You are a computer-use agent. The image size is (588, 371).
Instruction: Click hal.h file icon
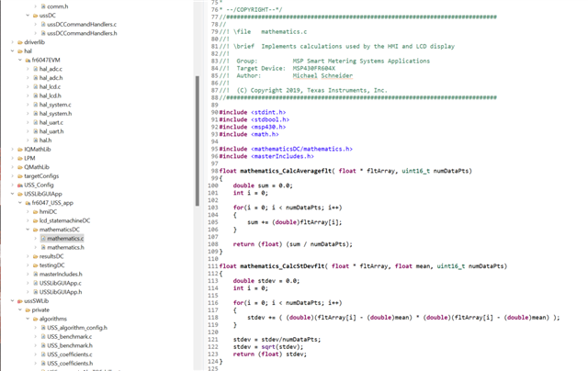[x=36, y=141]
